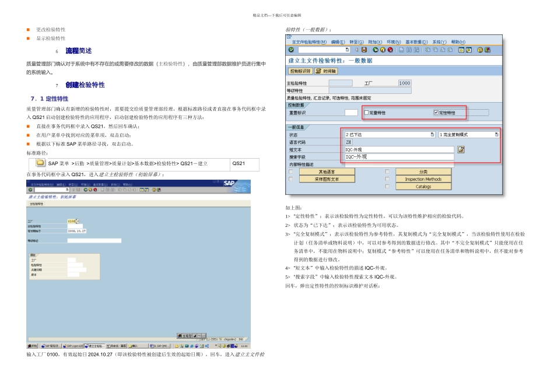Open the command field history dropdown in the 一般数据 window
This screenshot has width=554, height=392.
click(x=348, y=50)
